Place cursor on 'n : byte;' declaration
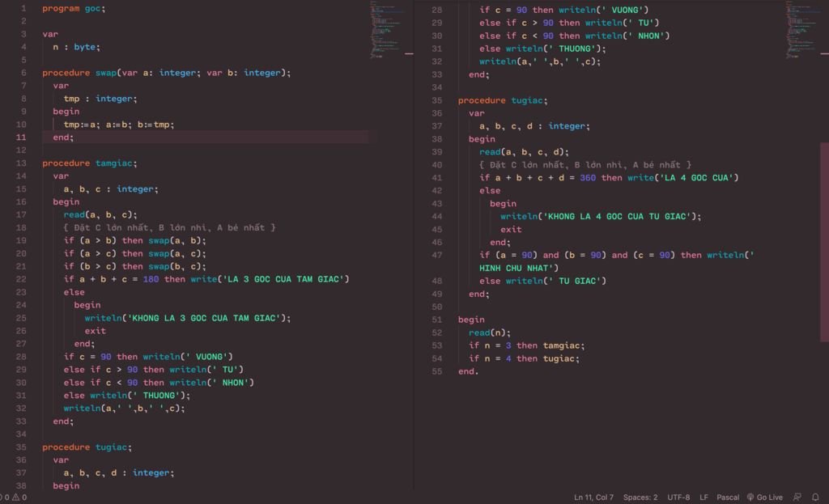 (x=76, y=47)
